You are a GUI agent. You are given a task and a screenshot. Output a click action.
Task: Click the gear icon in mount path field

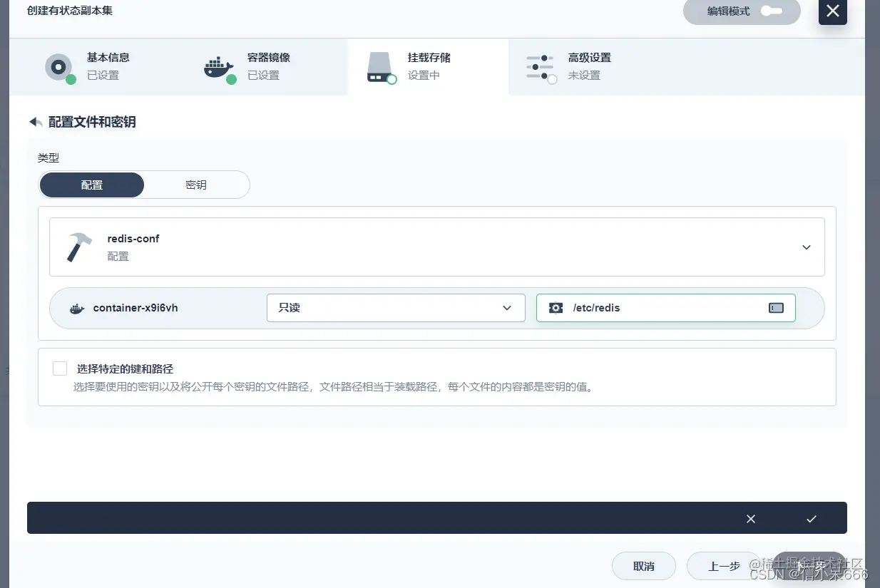(556, 308)
